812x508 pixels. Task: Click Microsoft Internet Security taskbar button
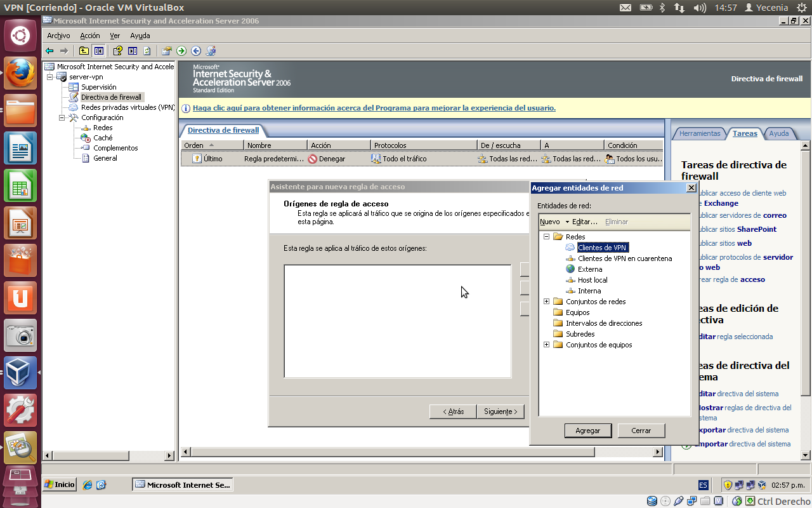(183, 485)
